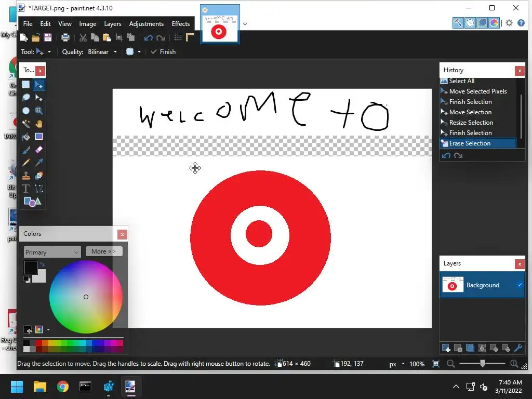
Task: Open the Settings gear icon
Action: [x=509, y=23]
